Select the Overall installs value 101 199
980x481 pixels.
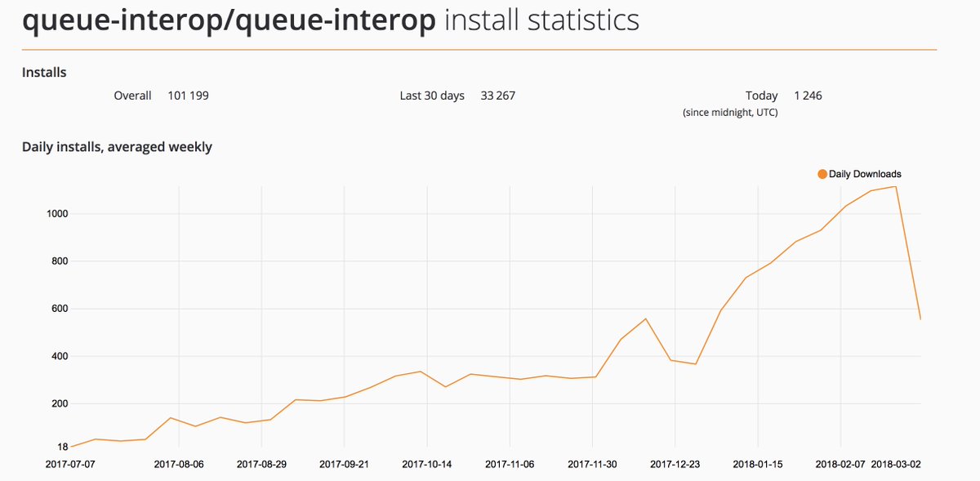tap(189, 96)
